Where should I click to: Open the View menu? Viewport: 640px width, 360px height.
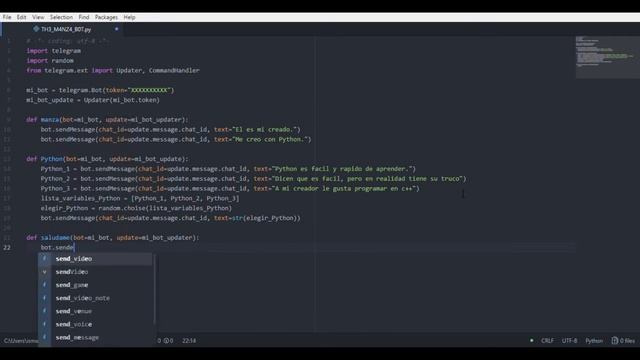(38, 17)
